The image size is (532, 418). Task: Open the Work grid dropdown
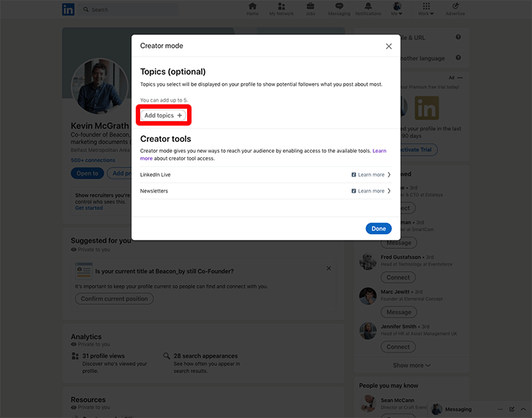click(x=426, y=9)
